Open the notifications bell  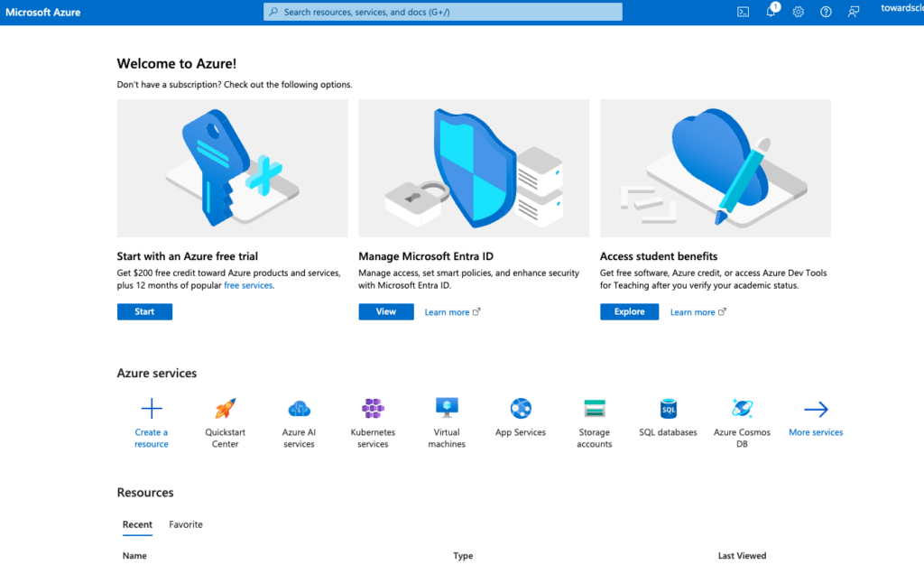coord(771,12)
